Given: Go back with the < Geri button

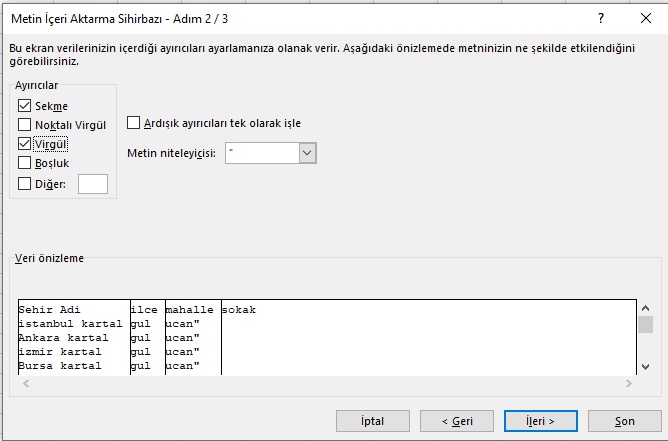Looking at the screenshot, I should (456, 421).
